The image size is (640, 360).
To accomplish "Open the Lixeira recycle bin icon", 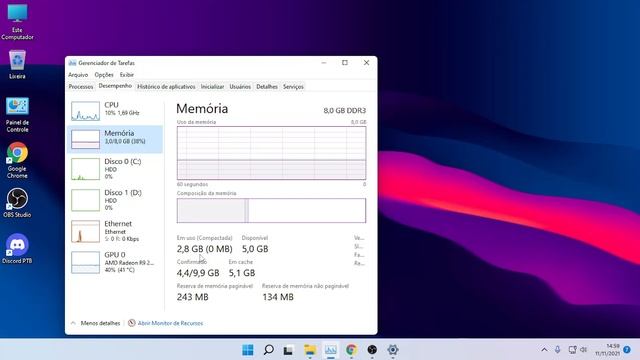I will [17, 64].
